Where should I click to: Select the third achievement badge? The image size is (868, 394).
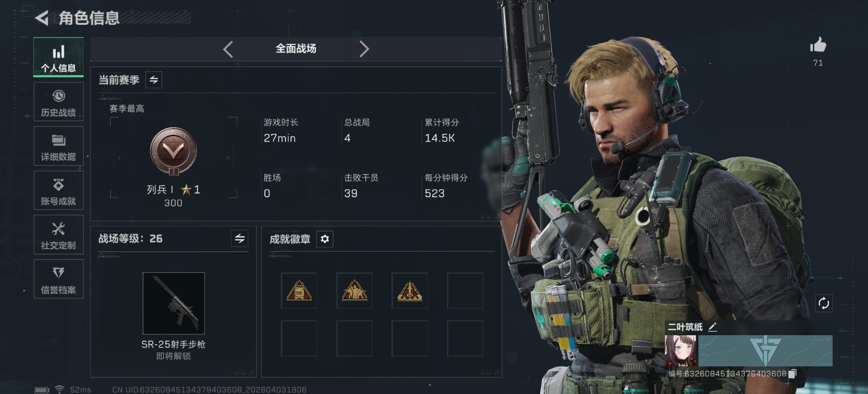tap(410, 291)
